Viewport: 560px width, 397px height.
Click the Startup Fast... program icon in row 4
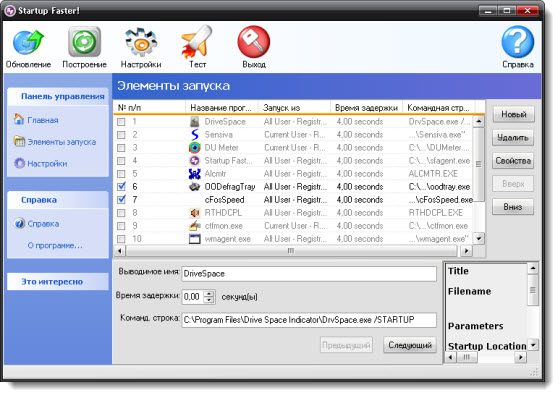point(194,161)
